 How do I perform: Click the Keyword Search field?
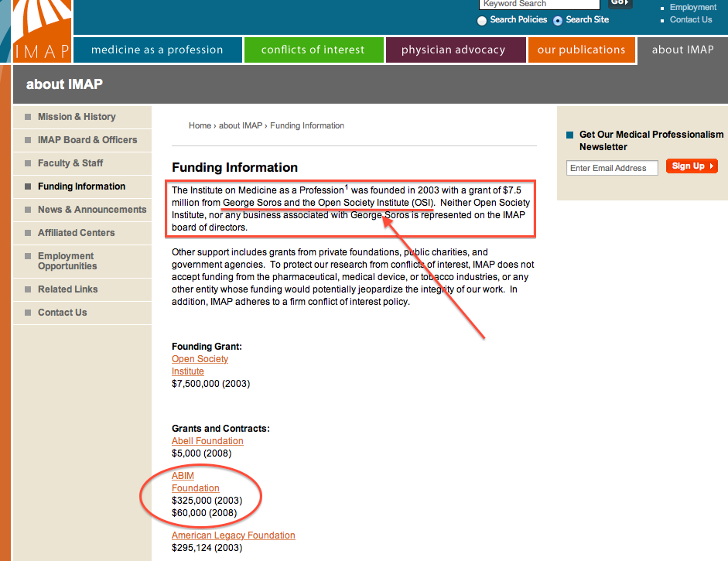tap(539, 4)
